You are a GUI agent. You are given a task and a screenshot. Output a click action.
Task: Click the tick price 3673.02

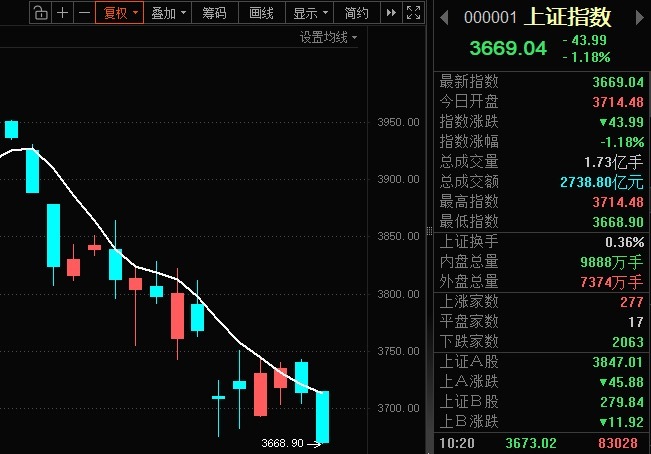[531, 443]
